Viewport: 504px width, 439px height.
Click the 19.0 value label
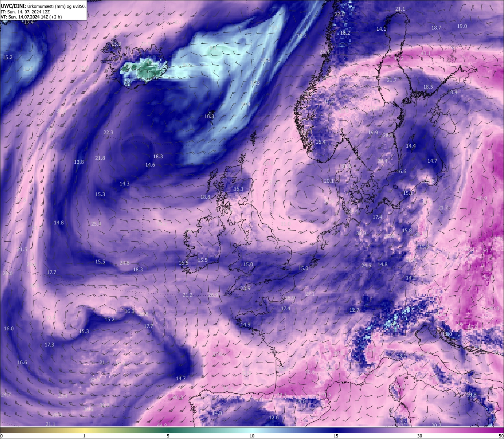coord(462,26)
